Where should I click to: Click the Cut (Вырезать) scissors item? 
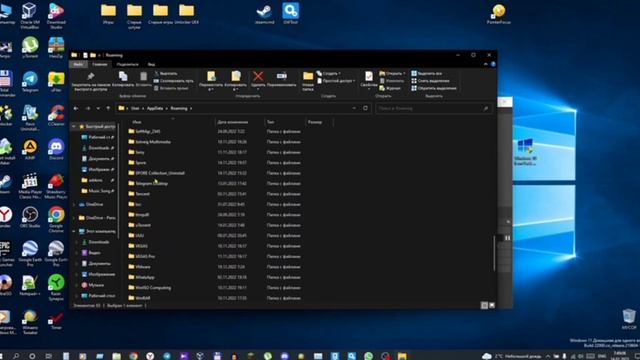coord(166,73)
